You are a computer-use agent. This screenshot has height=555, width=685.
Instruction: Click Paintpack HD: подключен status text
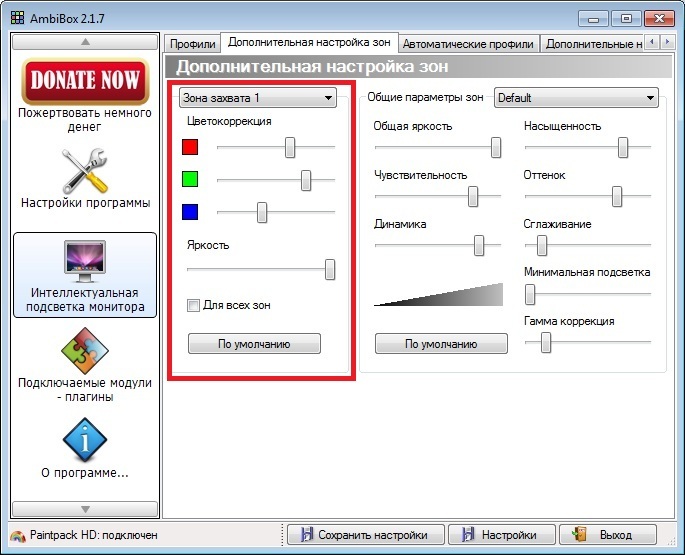(x=93, y=535)
